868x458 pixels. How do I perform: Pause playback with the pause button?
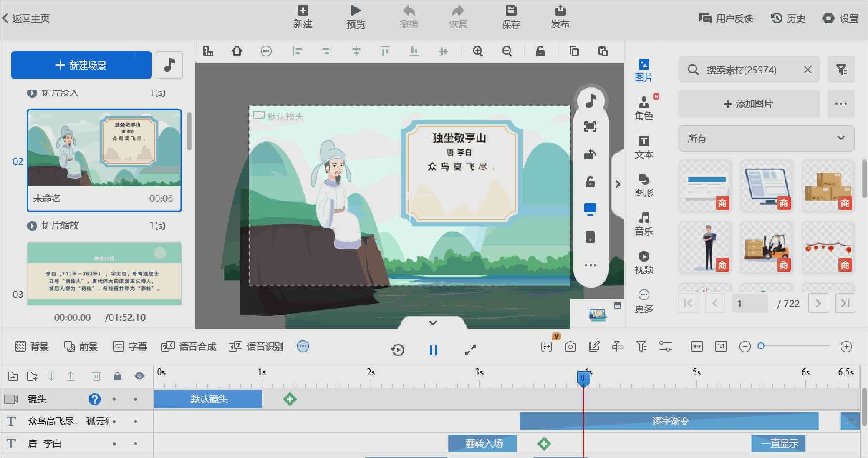[434, 350]
